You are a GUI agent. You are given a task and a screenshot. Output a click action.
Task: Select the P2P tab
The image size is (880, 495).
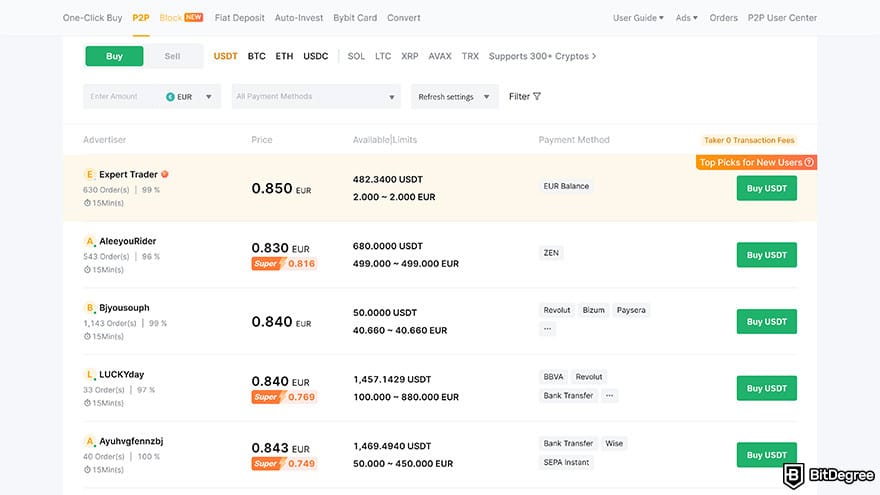(141, 18)
